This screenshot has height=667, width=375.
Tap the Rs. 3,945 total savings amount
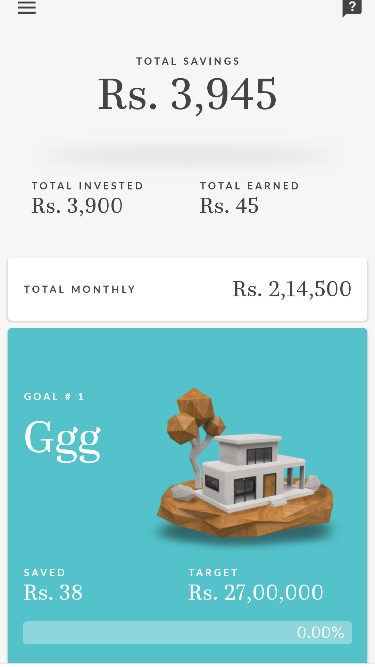pos(188,95)
